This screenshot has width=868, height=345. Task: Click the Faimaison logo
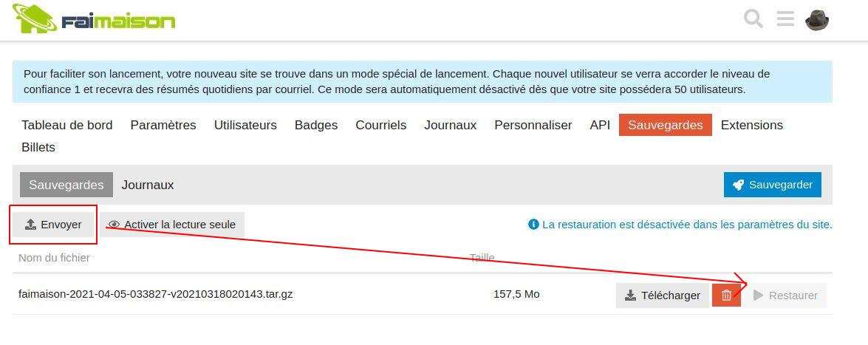tap(95, 20)
